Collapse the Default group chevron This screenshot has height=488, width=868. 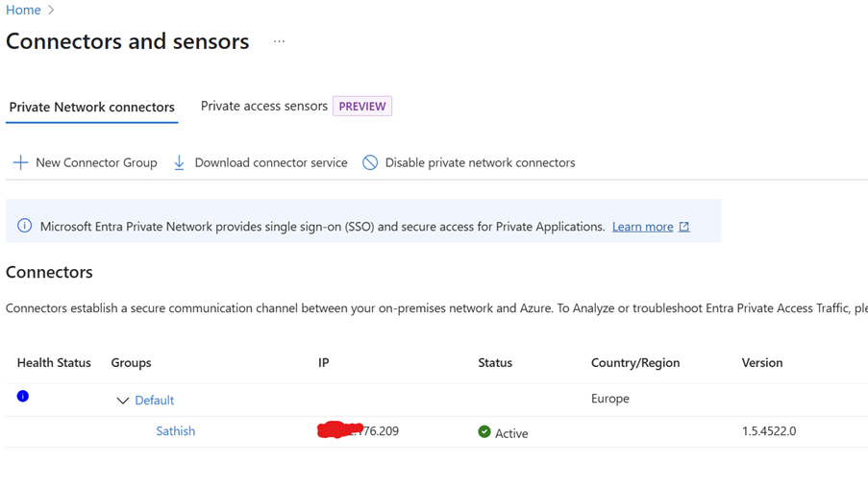click(x=123, y=401)
